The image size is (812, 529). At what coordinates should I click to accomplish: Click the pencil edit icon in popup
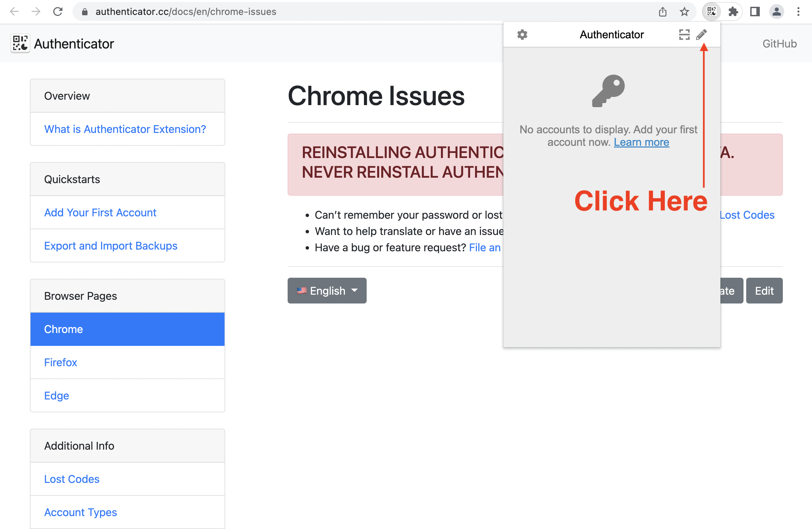point(701,35)
